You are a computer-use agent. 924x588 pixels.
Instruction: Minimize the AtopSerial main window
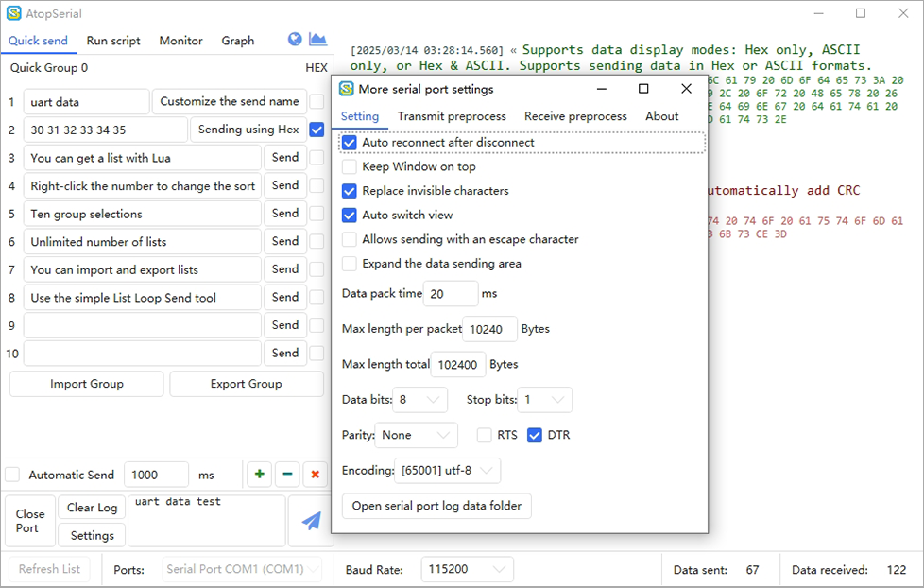tap(818, 13)
